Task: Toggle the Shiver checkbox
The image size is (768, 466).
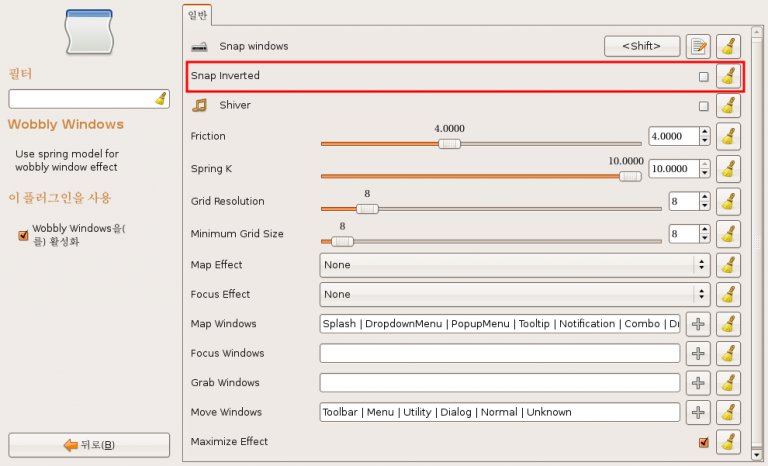Action: tap(704, 106)
